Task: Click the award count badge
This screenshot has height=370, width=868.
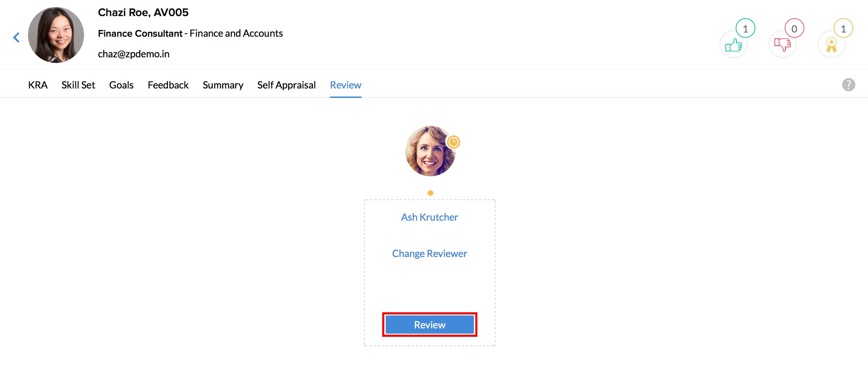Action: (843, 28)
